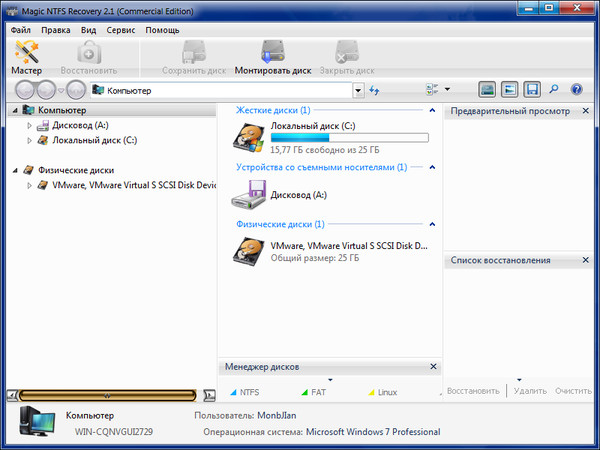Image resolution: width=600 pixels, height=450 pixels.
Task: Select the Дисковод (A:) floppy icon in main pane
Action: click(250, 194)
